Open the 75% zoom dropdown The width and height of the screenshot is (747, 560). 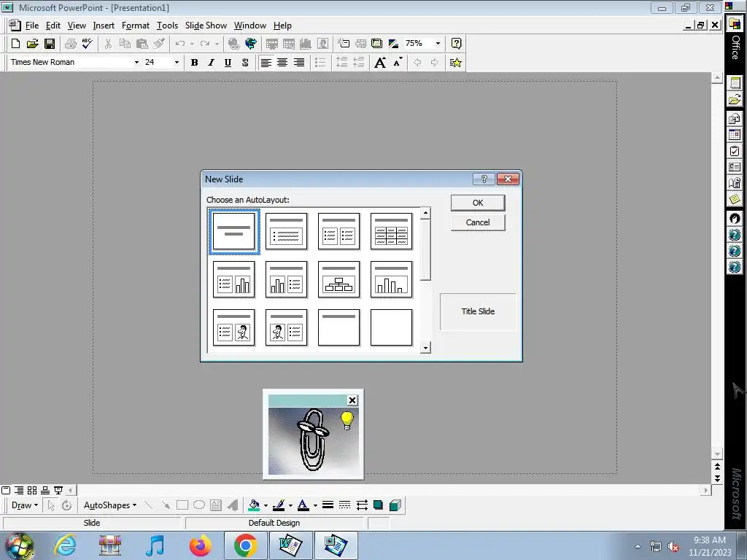[x=438, y=43]
